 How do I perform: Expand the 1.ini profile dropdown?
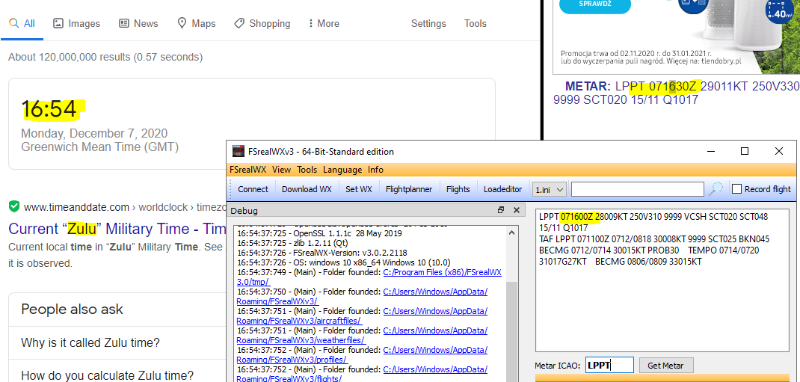coord(549,189)
